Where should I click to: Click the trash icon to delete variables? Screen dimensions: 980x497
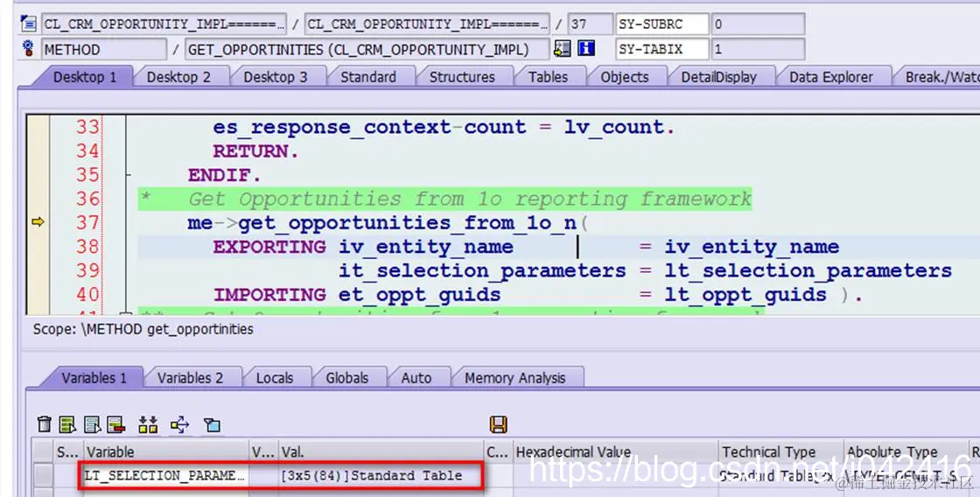point(44,424)
